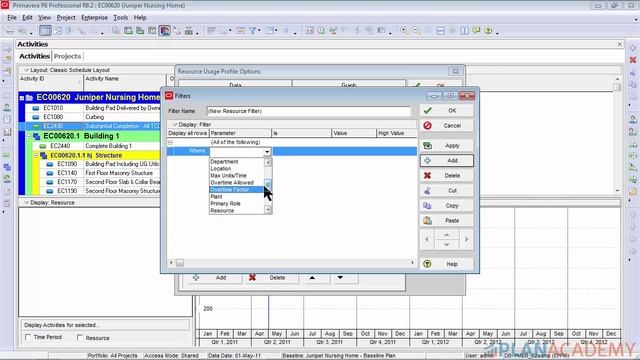Open the View menu
The image size is (640, 360).
tap(44, 18)
